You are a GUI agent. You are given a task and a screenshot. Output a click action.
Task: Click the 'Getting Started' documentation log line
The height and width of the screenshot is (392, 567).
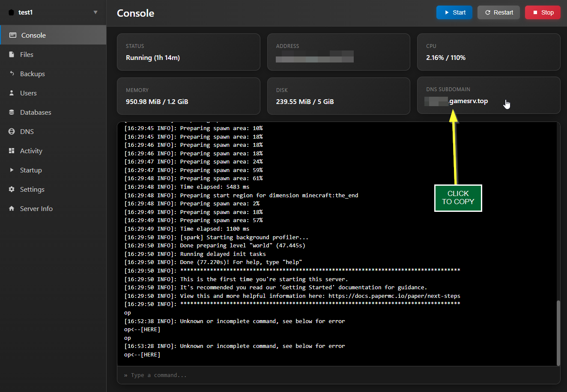[x=276, y=287]
